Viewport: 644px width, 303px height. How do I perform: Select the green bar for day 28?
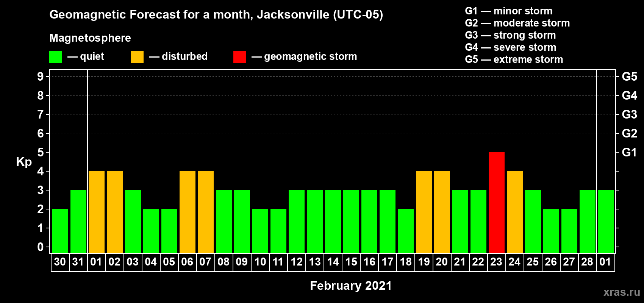point(587,221)
